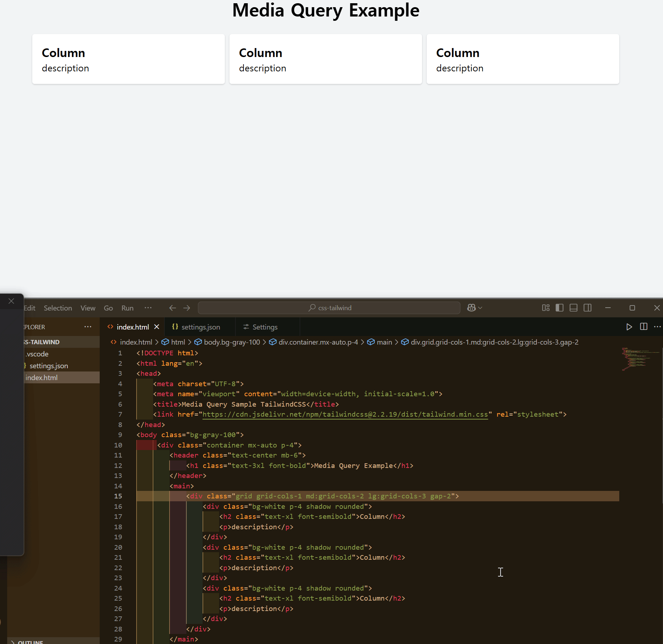Switch to the settings.json tab
This screenshot has height=644, width=663.
(x=200, y=327)
